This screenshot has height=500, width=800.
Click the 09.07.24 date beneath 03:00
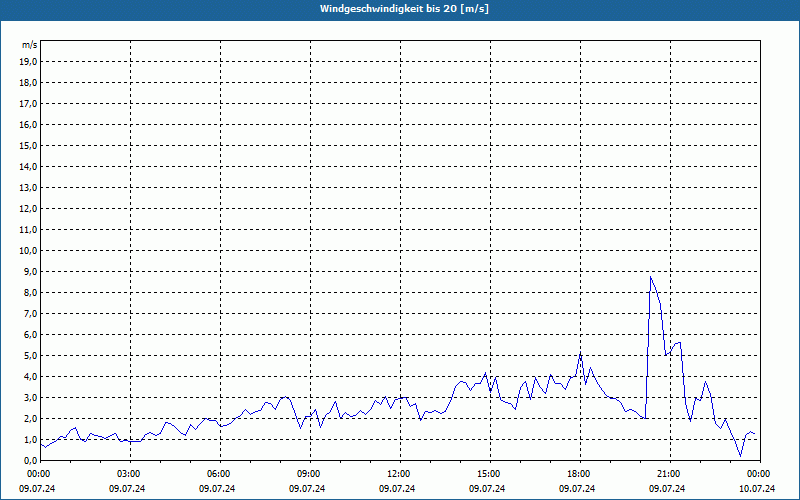click(127, 488)
